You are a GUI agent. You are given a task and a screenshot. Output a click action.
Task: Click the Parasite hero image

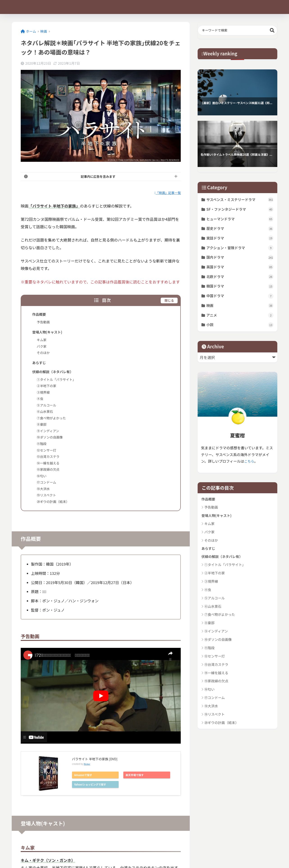coord(101,116)
